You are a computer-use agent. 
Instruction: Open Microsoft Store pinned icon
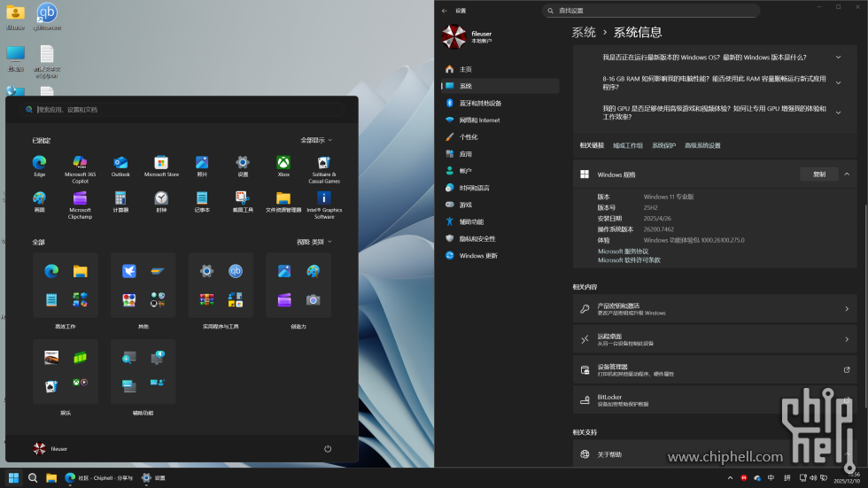(x=161, y=166)
